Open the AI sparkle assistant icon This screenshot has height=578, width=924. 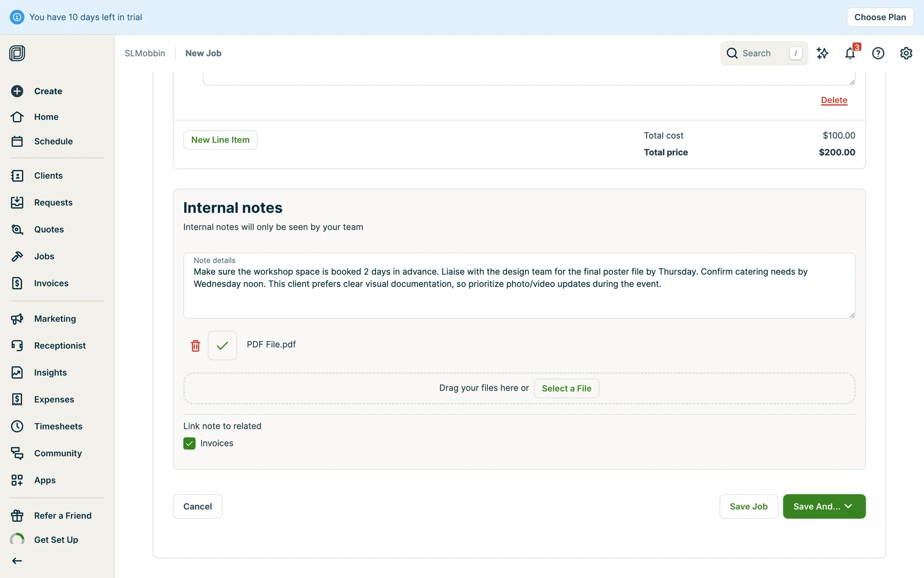tap(822, 53)
